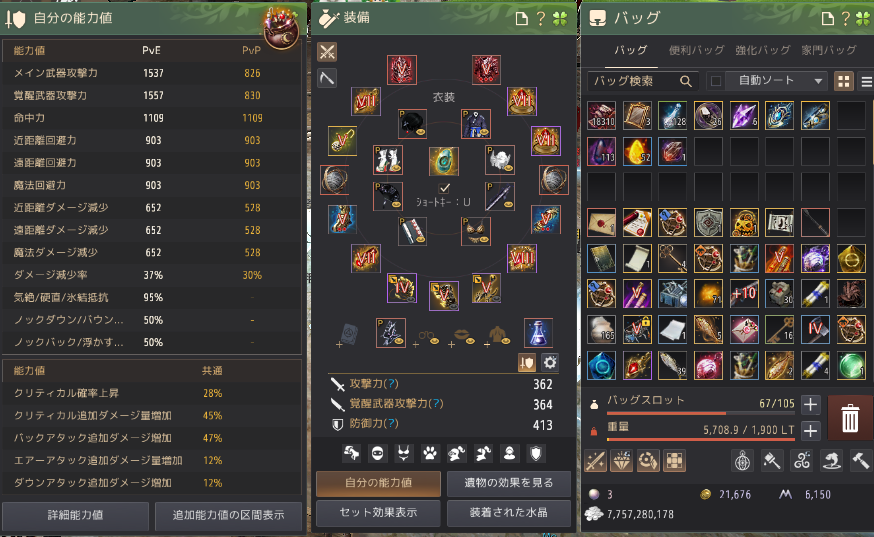Viewport: 874px width, 537px height.
Task: Open the 自動ソート dropdown arrow
Action: click(x=818, y=81)
